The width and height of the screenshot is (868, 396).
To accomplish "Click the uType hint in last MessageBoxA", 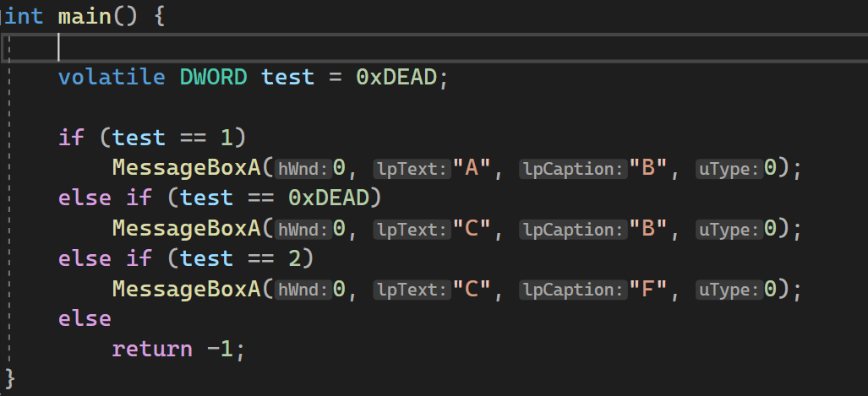I will pos(729,290).
